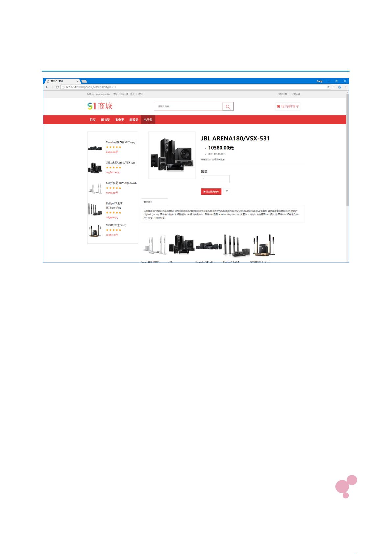Bookmark the page with the star icon

coord(328,87)
